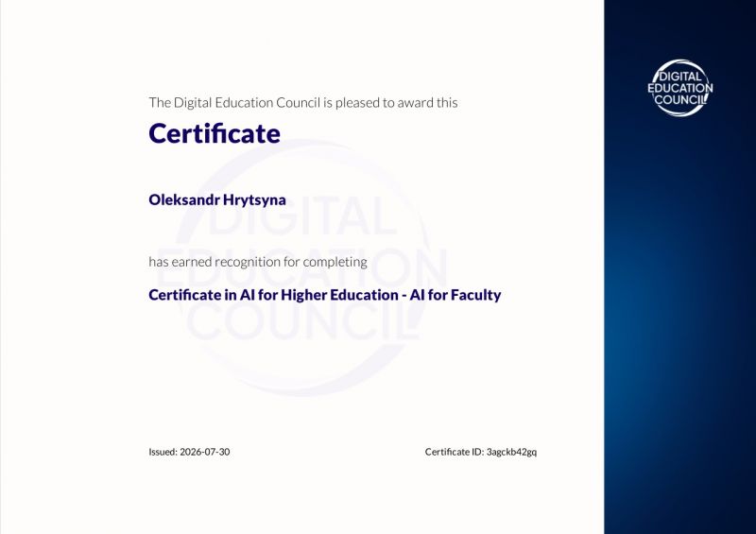Screen dimensions: 756x534
Task: Click the text "has earned recognition for completing"
Action: click(x=258, y=262)
